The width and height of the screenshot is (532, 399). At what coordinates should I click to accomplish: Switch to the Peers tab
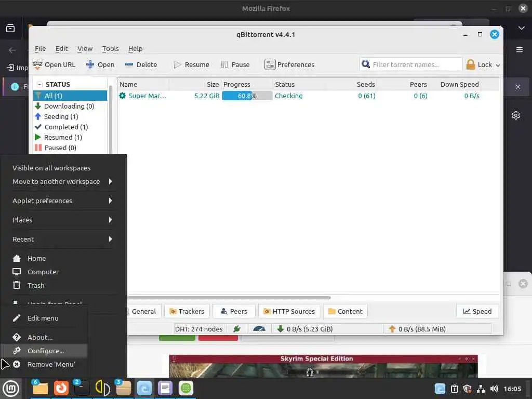[234, 312]
